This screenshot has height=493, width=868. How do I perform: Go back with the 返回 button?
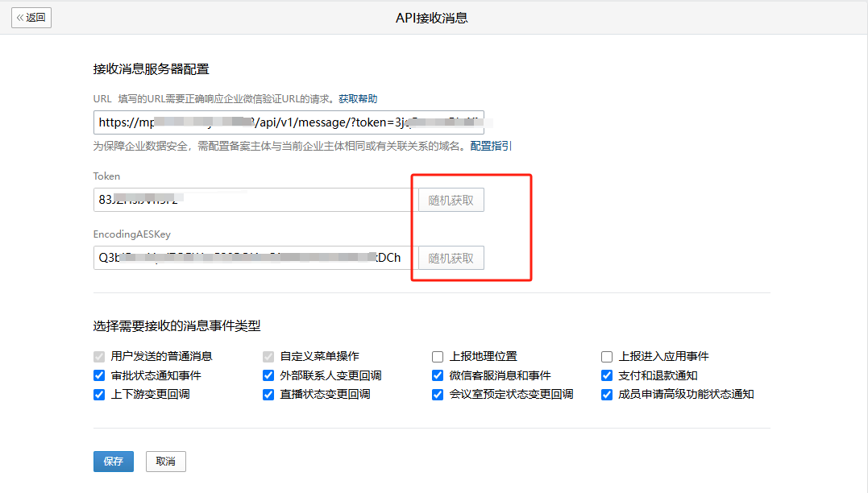31,18
